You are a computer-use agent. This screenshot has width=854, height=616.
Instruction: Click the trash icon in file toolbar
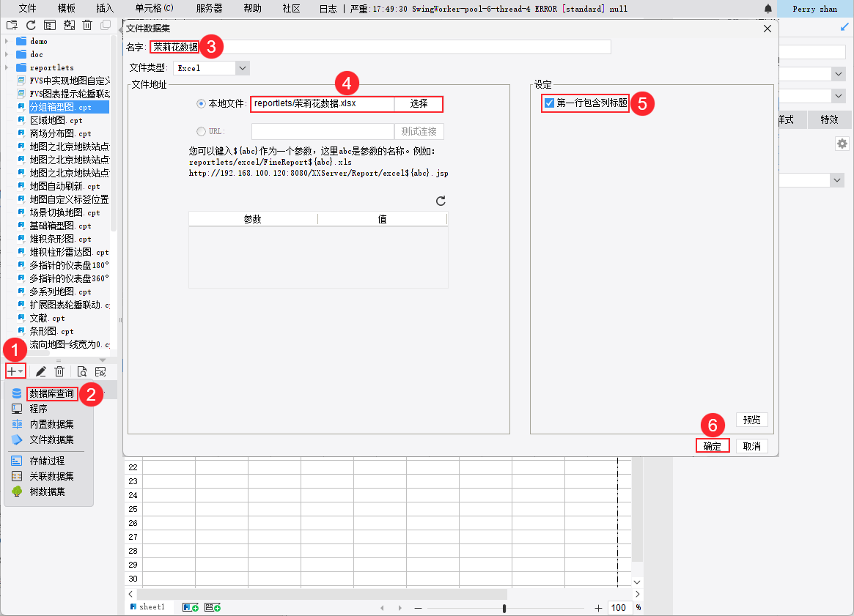click(x=87, y=25)
